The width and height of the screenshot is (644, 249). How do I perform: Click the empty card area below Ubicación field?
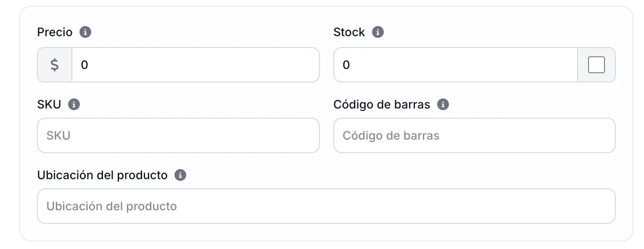click(326, 232)
